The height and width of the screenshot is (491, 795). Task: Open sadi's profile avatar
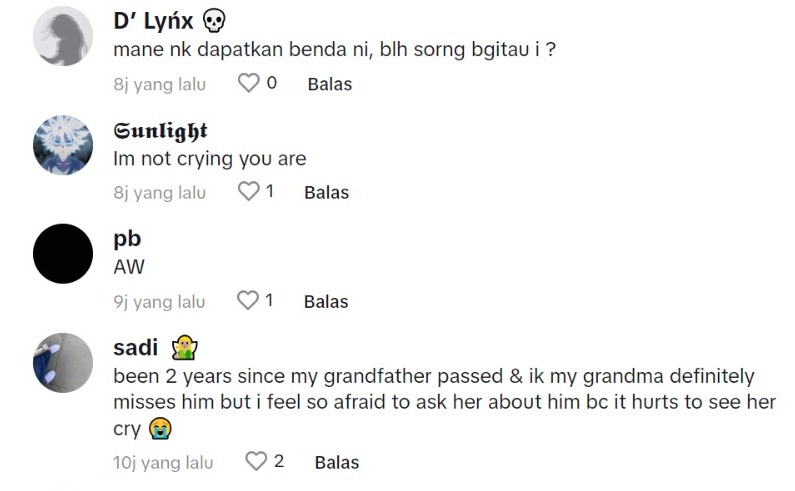[x=63, y=362]
